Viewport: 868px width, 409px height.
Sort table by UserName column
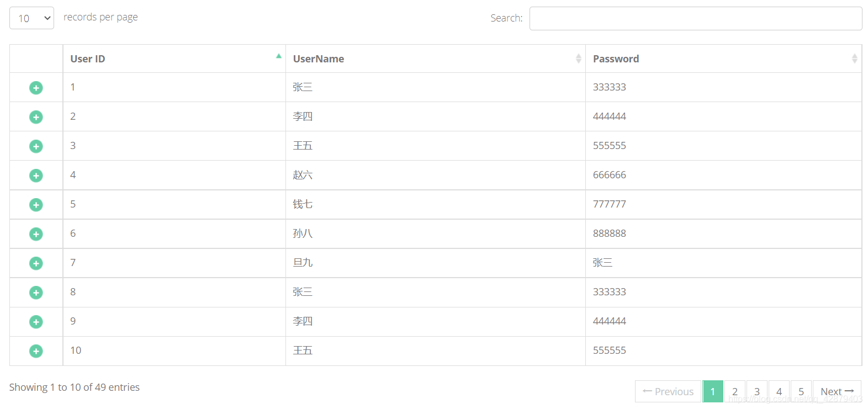435,59
